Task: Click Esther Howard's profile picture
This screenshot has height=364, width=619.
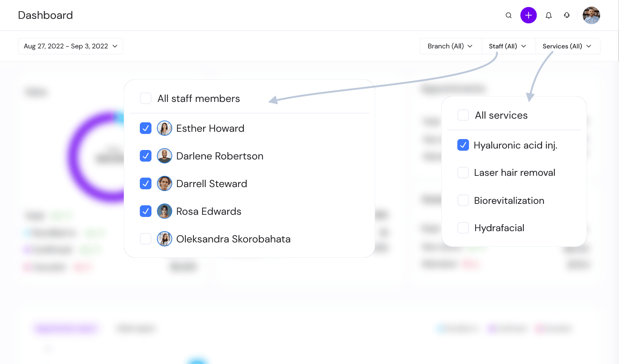Action: coord(165,128)
